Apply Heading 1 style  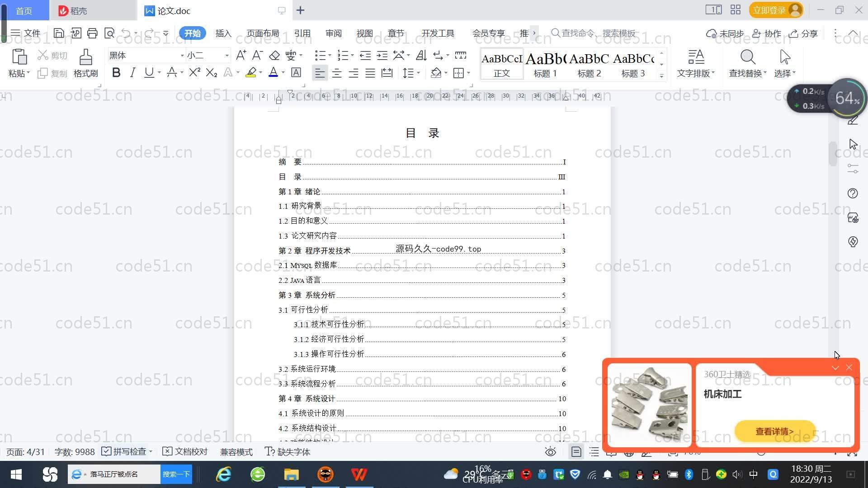pos(545,65)
